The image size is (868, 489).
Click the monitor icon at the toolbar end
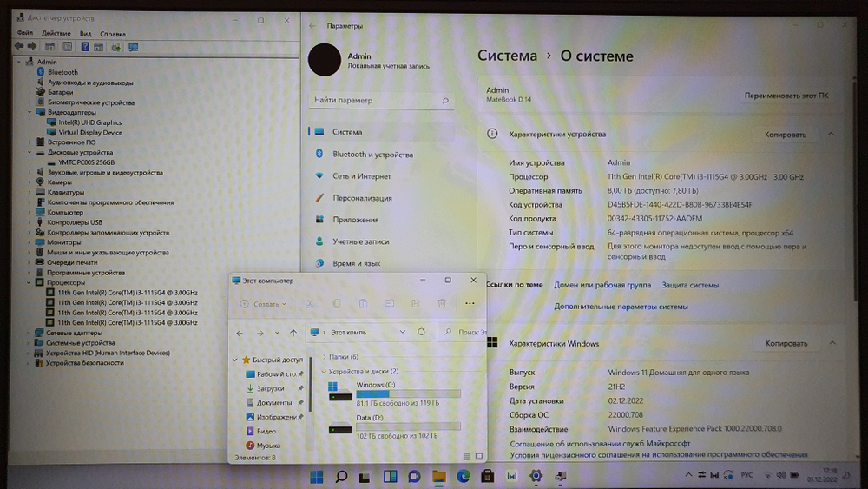click(x=134, y=47)
